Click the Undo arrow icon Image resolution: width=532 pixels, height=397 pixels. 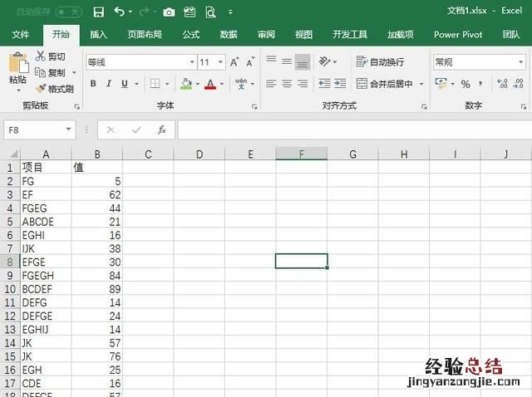coord(120,12)
